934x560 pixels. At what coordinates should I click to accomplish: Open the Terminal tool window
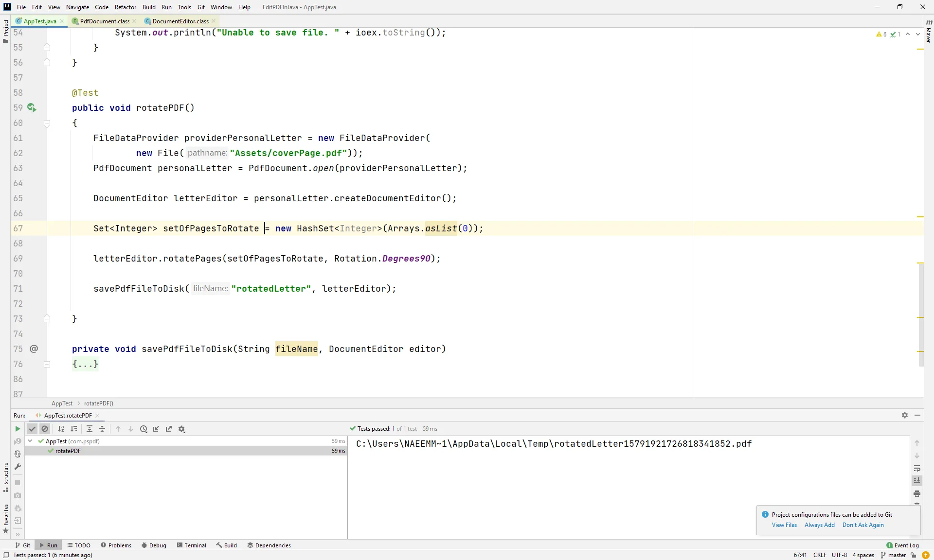coord(192,545)
